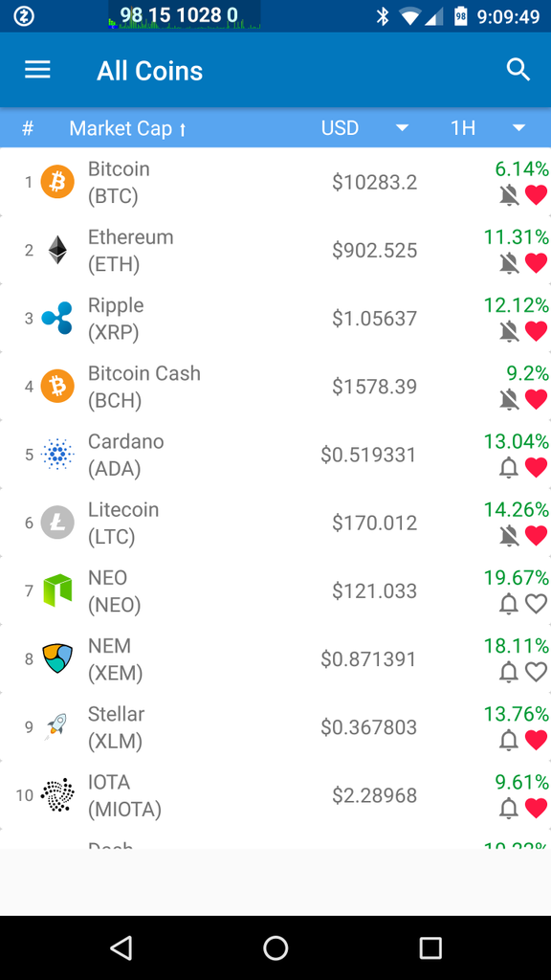Tap the IOTA dotted logo
This screenshot has width=551, height=980.
click(57, 795)
